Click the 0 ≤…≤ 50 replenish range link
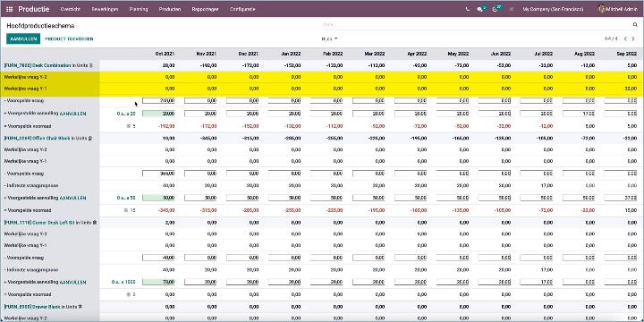The image size is (644, 322). (x=126, y=198)
